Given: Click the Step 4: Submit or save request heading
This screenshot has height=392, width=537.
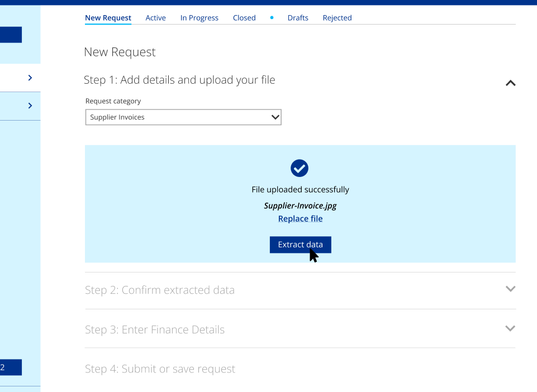Looking at the screenshot, I should (x=160, y=369).
